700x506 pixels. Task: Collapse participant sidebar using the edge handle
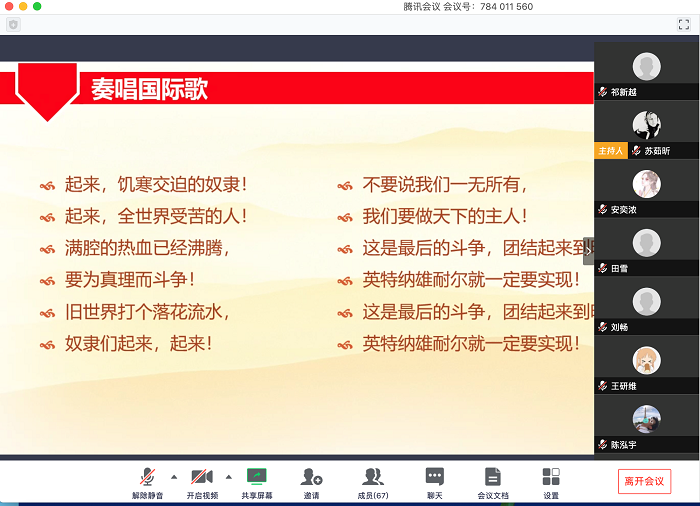coord(589,250)
